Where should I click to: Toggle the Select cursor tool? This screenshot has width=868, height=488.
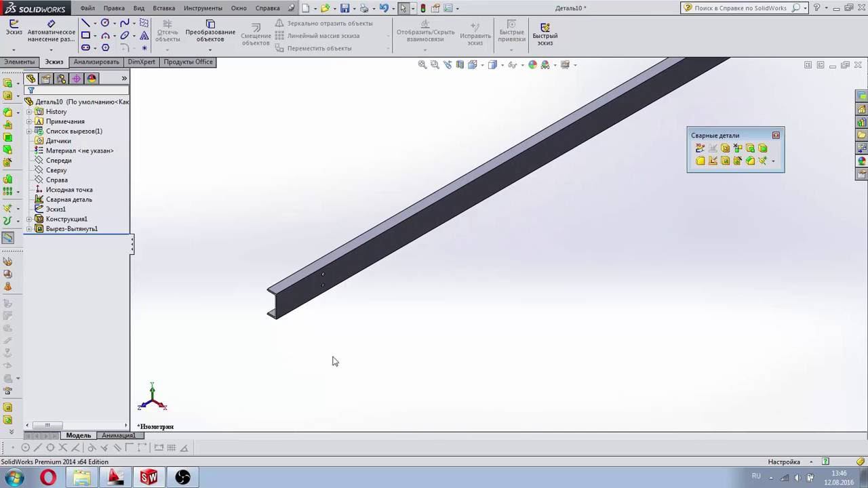[x=403, y=8]
